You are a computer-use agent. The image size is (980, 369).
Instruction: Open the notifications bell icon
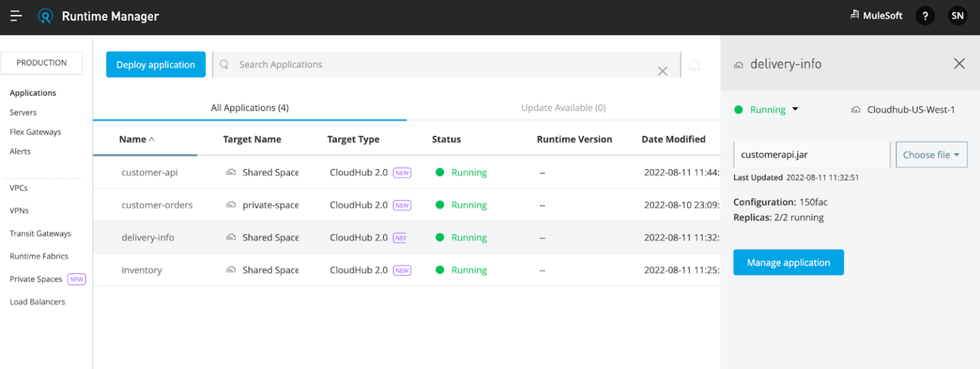coord(694,64)
